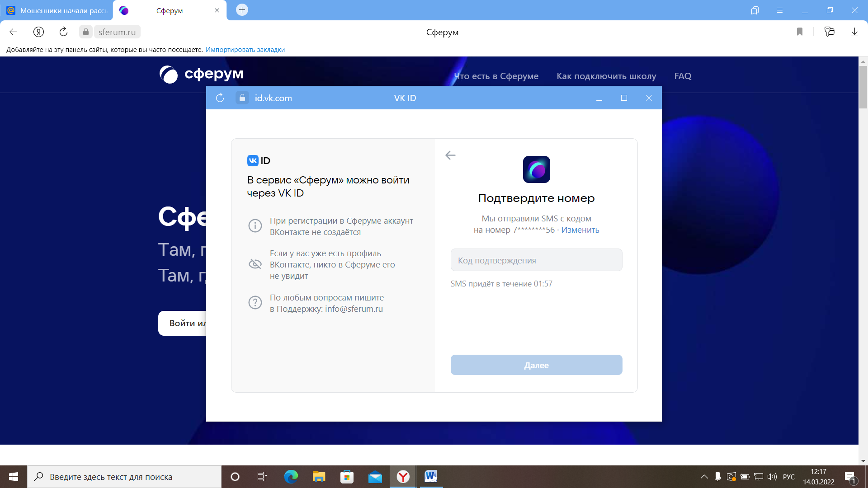Open a new tab with plus button
The width and height of the screenshot is (868, 488).
pos(242,10)
